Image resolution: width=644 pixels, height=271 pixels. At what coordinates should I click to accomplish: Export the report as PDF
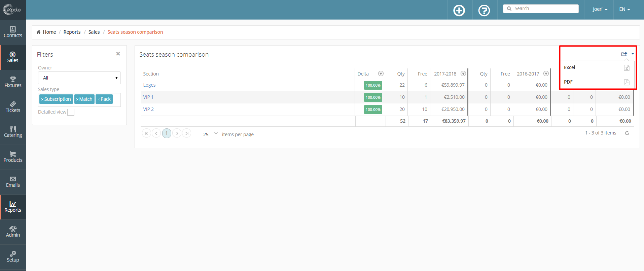597,82
